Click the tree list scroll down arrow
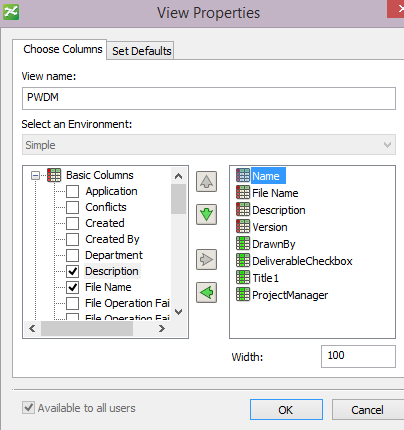Image resolution: width=404 pixels, height=430 pixels. coord(179,312)
